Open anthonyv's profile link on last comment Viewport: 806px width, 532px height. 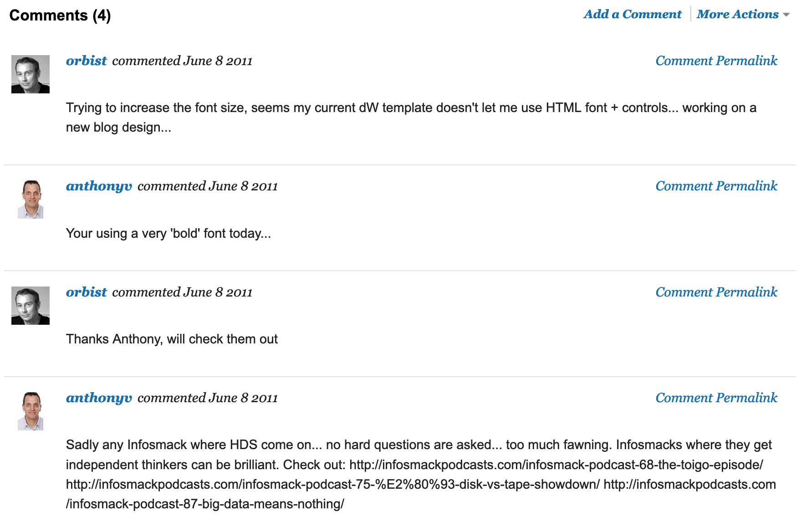click(99, 398)
